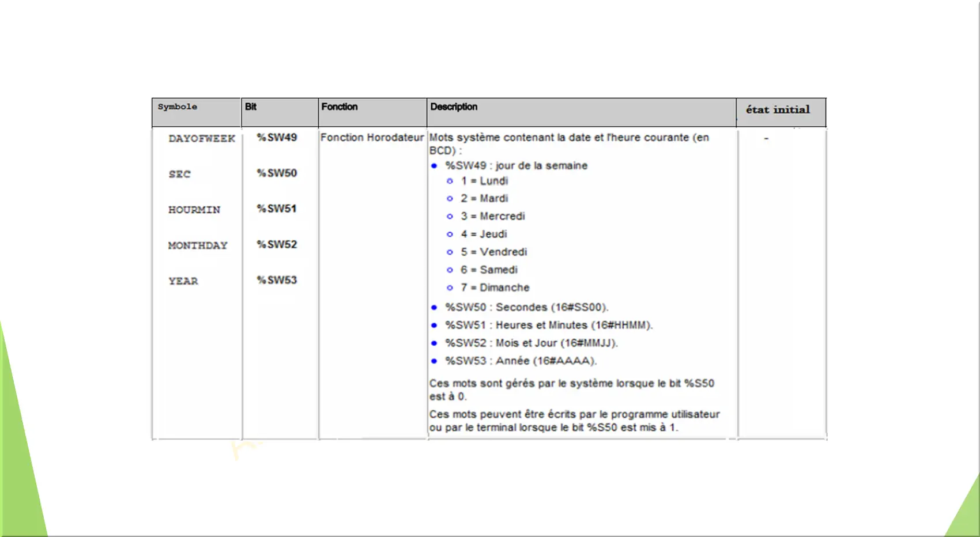Click 'Fonction Horodateur' cell text
Image resolution: width=980 pixels, height=537 pixels.
[372, 138]
